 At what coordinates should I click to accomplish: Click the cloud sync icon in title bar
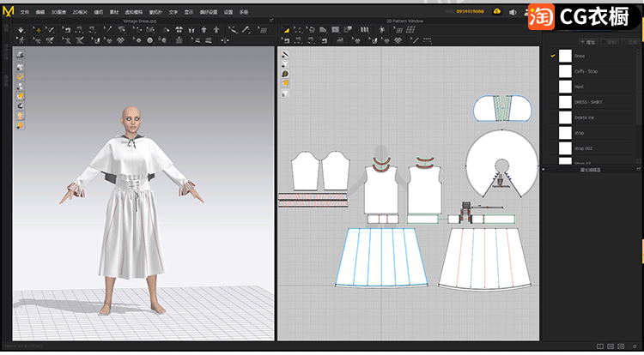(x=496, y=12)
